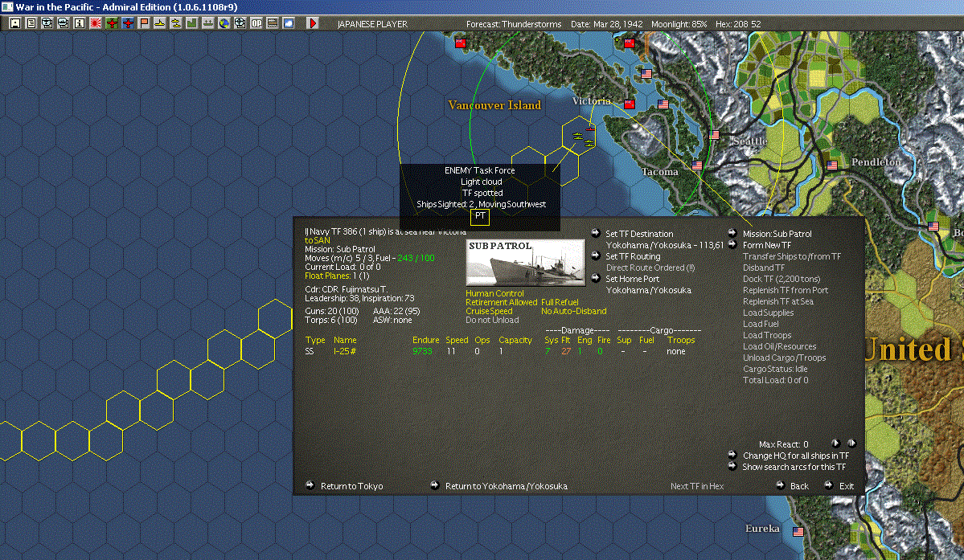Screen dimensions: 964x560
Task: Click the US flag base at Tacoma
Action: pos(697,166)
